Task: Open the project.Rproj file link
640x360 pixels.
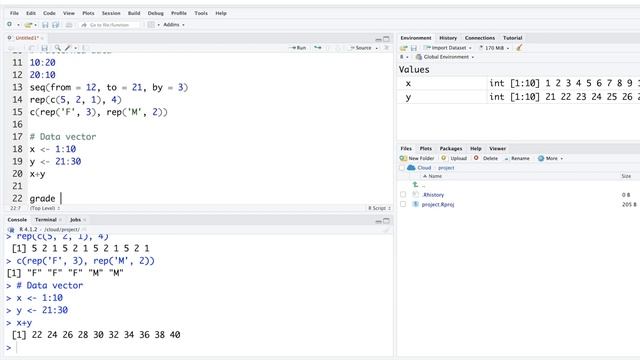Action: (438, 204)
